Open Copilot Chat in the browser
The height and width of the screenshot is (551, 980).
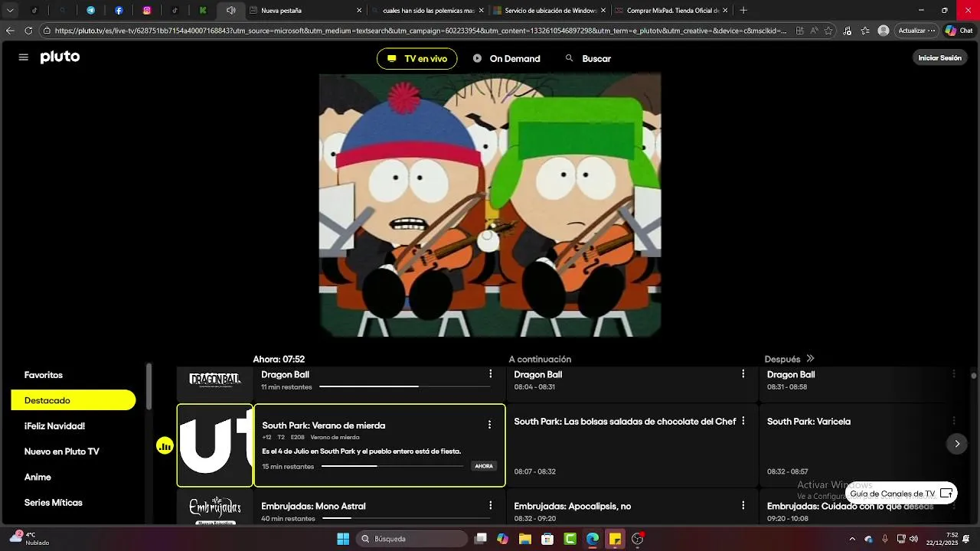pos(959,31)
